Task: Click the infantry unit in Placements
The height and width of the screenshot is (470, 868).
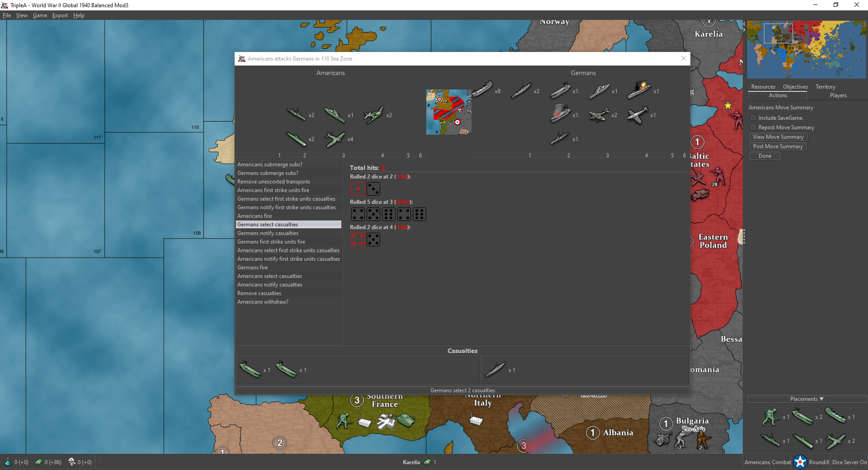Action: click(x=770, y=417)
